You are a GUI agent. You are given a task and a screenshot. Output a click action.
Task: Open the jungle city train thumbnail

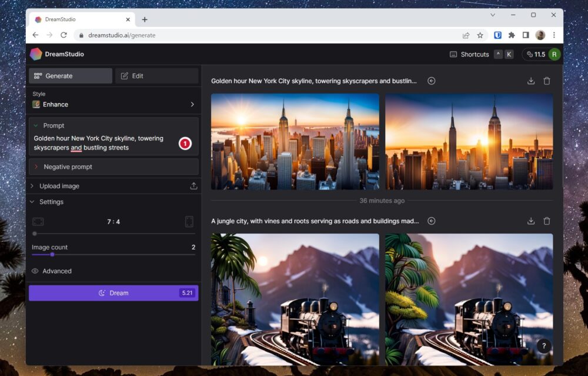pos(295,298)
